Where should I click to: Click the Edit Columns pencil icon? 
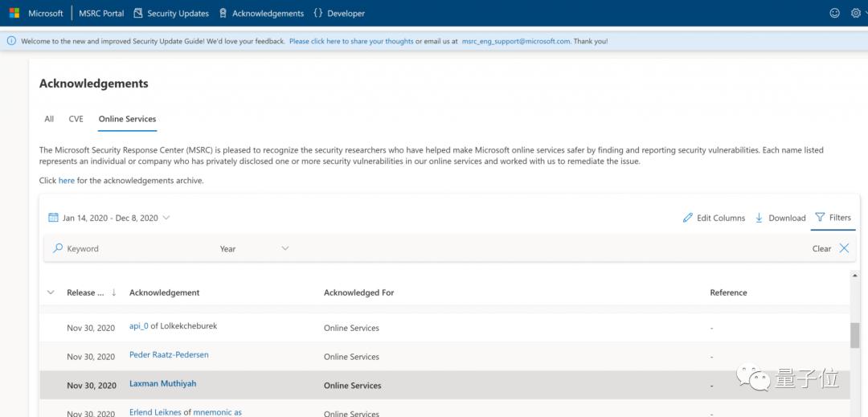point(687,218)
